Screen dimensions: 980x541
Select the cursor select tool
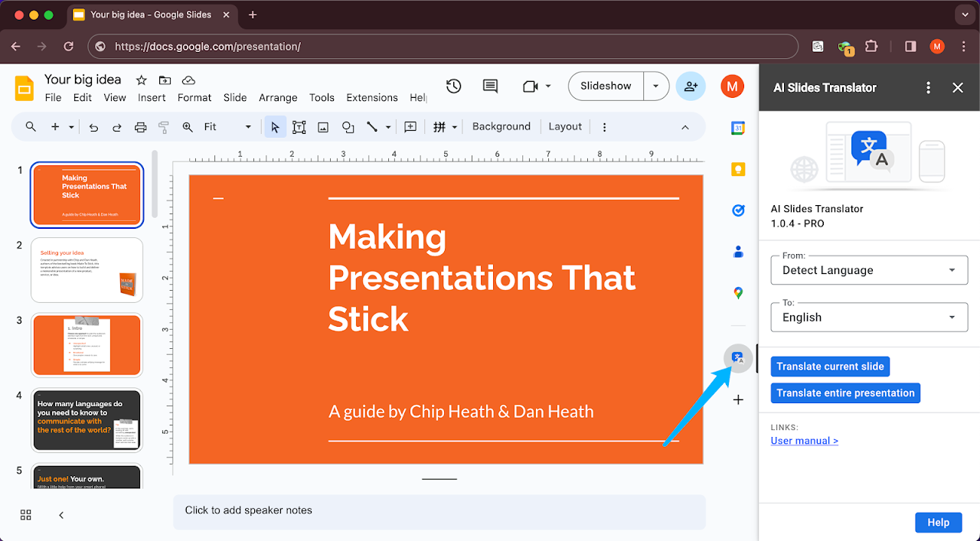click(x=276, y=127)
